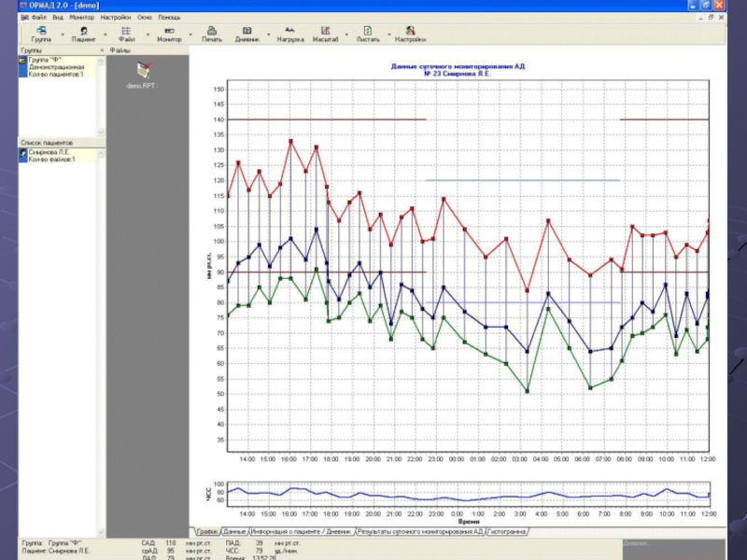Click the Список пациентов header
Image resolution: width=747 pixels, height=560 pixels.
(x=62, y=143)
